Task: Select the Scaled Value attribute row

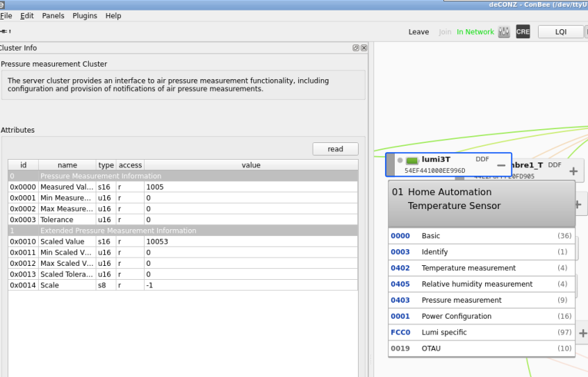Action: pyautogui.click(x=183, y=242)
